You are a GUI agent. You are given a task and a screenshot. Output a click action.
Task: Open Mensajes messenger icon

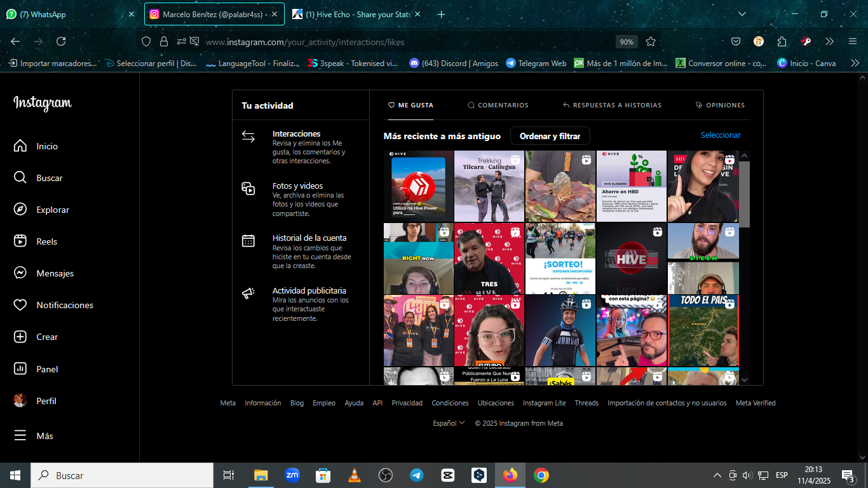[x=20, y=273]
